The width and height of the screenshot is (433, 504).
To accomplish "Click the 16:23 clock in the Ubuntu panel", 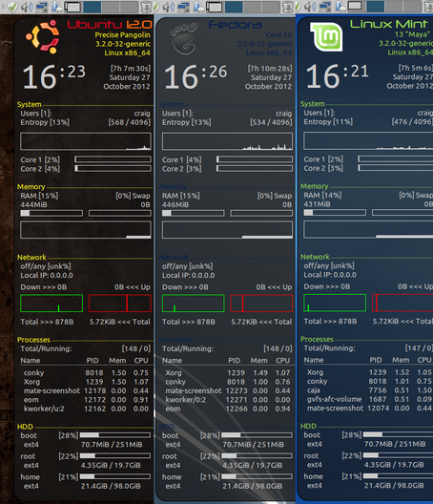I will click(x=54, y=76).
